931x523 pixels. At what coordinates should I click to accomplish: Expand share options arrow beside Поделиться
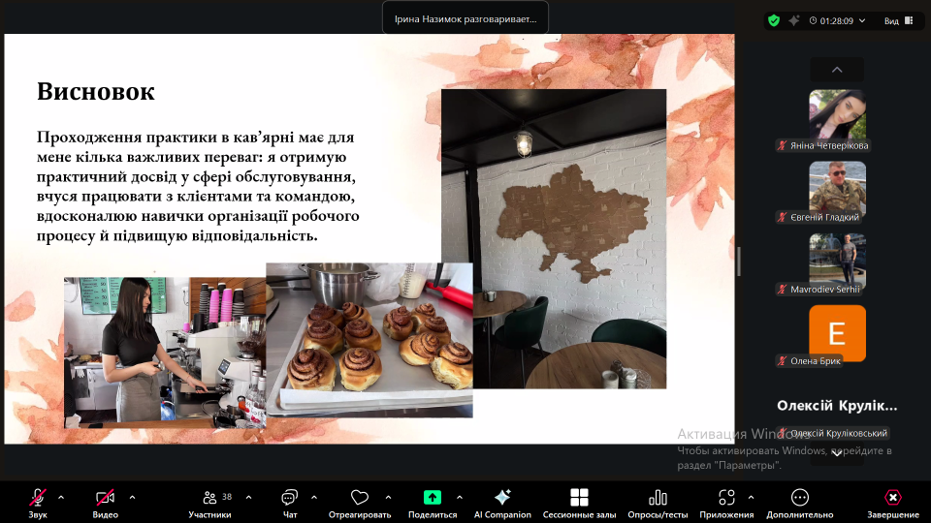tap(460, 497)
